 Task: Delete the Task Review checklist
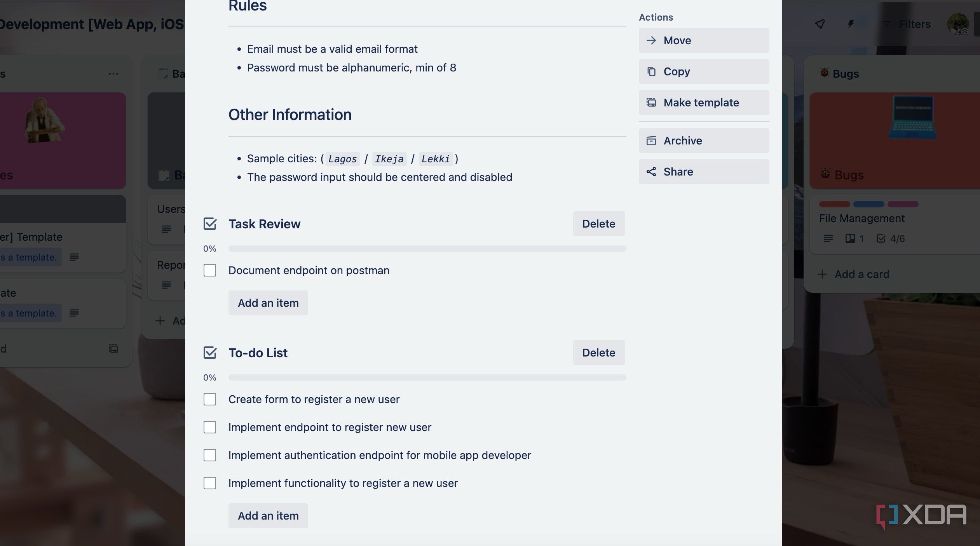coord(598,224)
